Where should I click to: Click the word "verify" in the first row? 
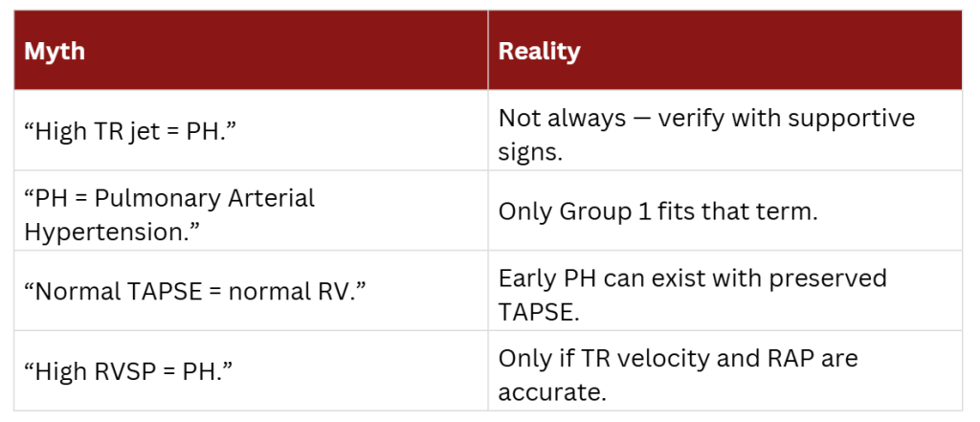click(685, 118)
